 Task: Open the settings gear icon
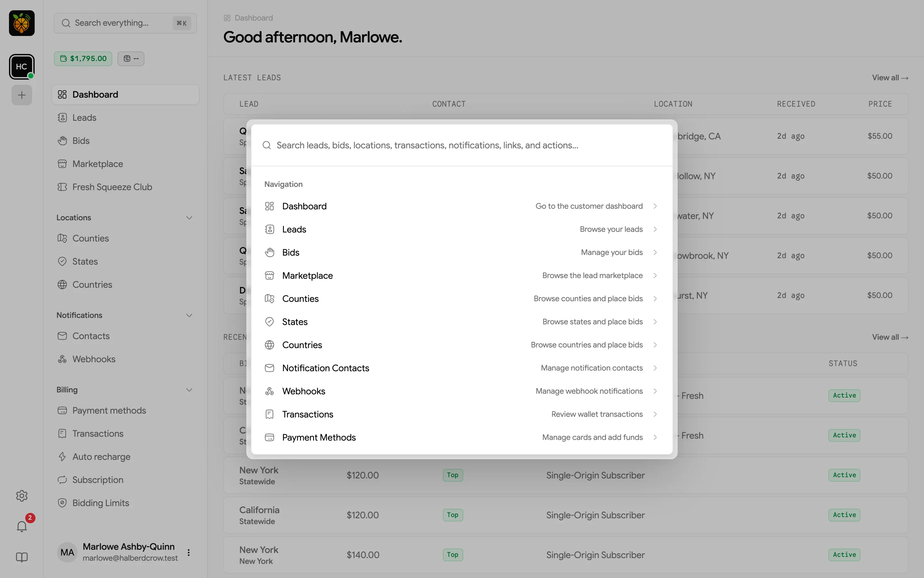22,496
